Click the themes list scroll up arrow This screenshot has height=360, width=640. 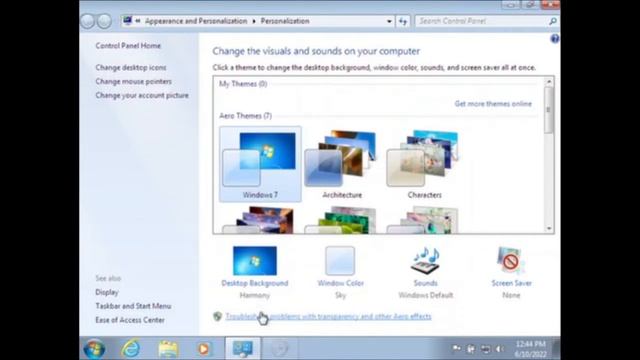click(549, 82)
